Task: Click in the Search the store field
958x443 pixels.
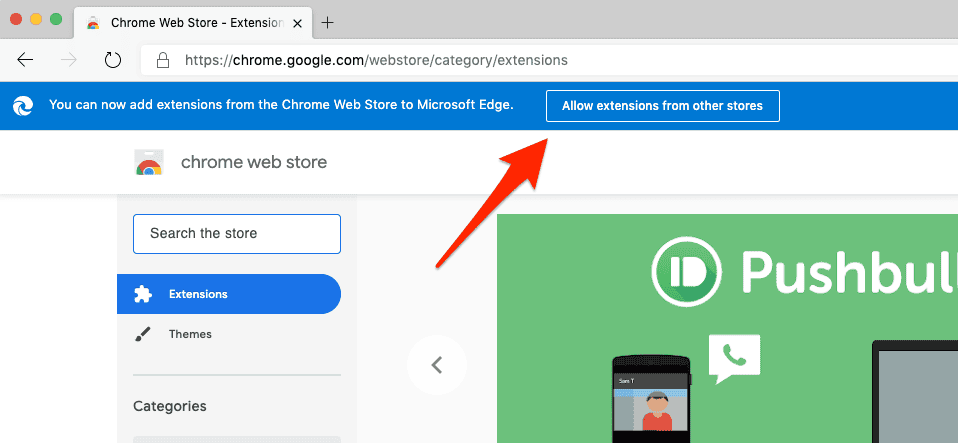Action: 236,233
